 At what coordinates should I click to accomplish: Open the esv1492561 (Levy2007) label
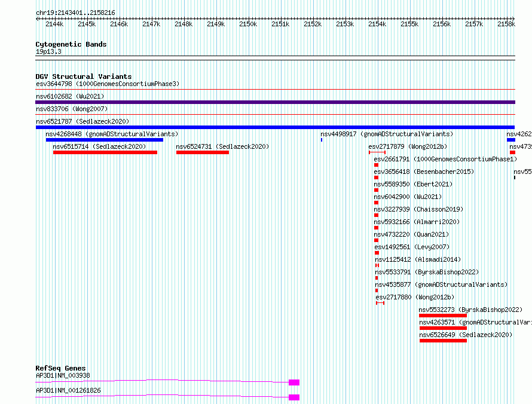coord(412,247)
